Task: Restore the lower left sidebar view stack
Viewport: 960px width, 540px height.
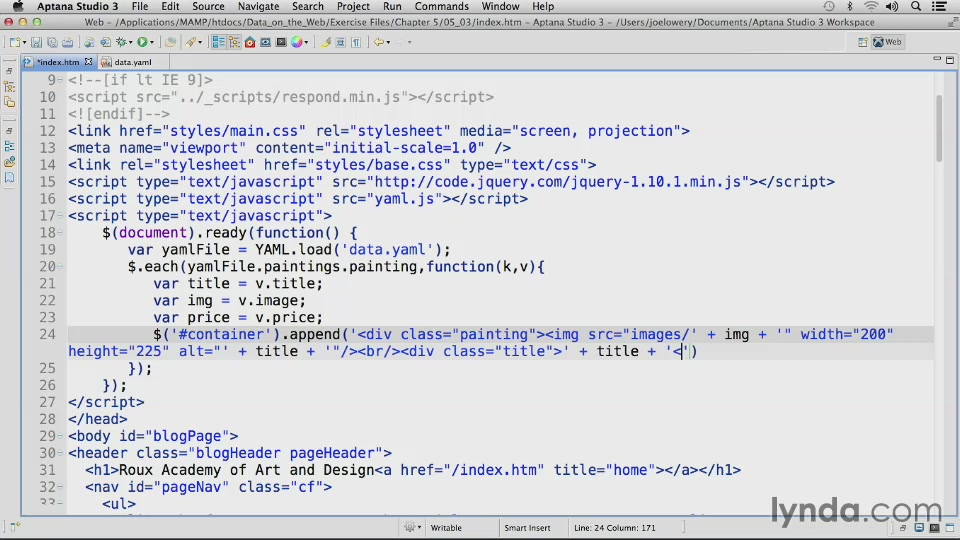Action: (9, 131)
